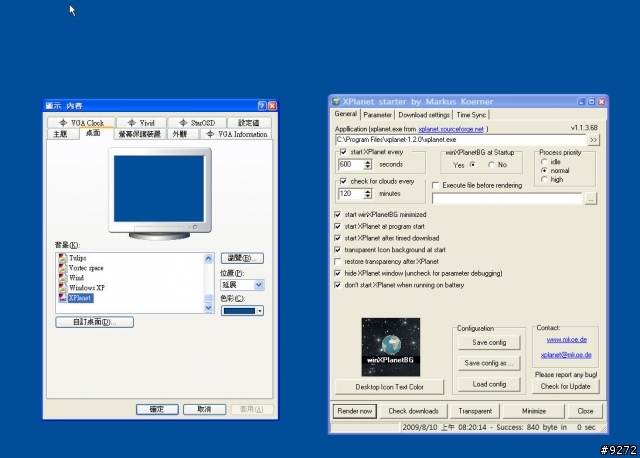This screenshot has width=640, height=458.
Task: Click the cloud-check minutes spinner arrows
Action: coord(368,194)
